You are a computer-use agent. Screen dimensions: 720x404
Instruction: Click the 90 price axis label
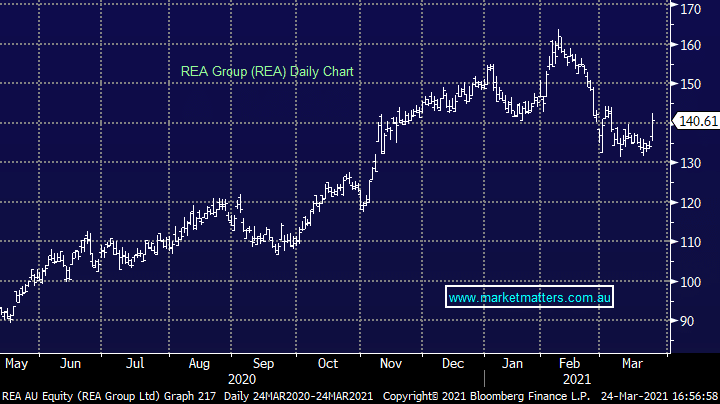[x=689, y=321]
